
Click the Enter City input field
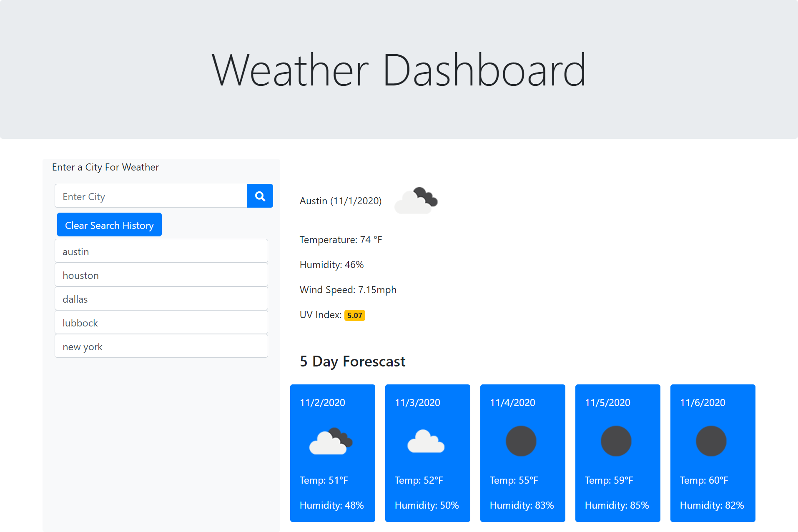coord(150,196)
